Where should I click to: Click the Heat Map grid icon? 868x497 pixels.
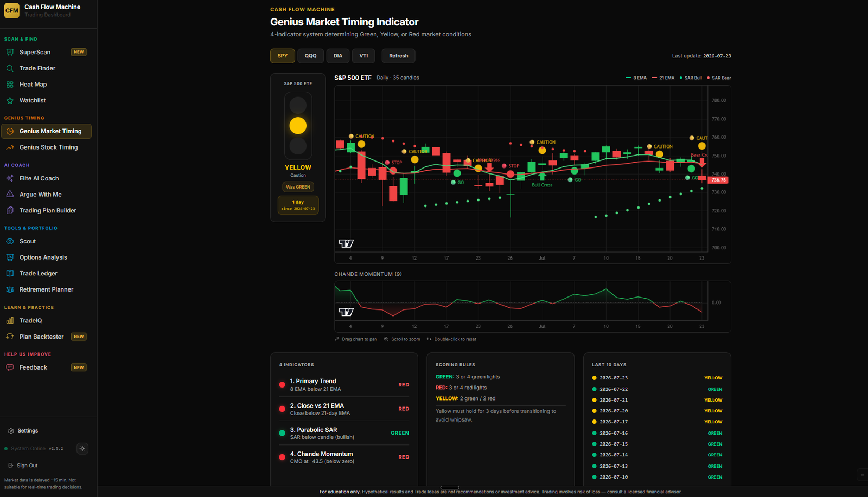[x=10, y=85]
